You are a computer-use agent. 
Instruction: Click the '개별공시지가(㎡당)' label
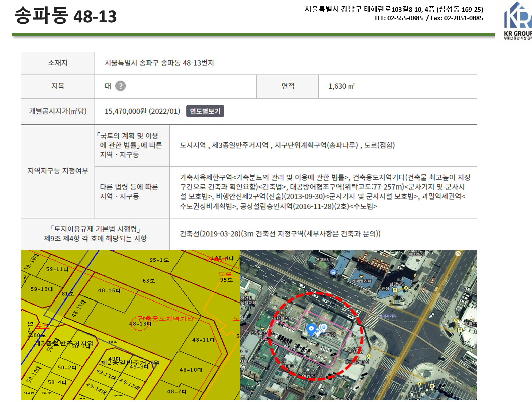click(x=58, y=111)
